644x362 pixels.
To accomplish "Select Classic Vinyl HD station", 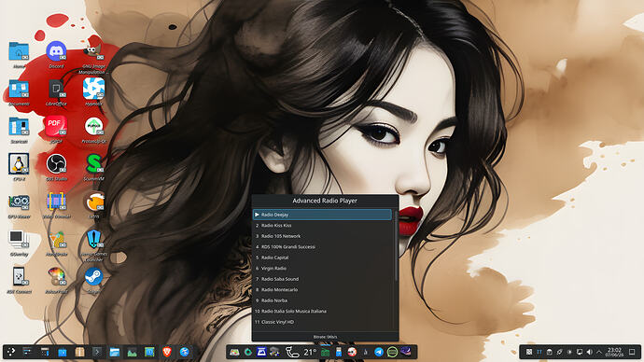I will click(322, 322).
